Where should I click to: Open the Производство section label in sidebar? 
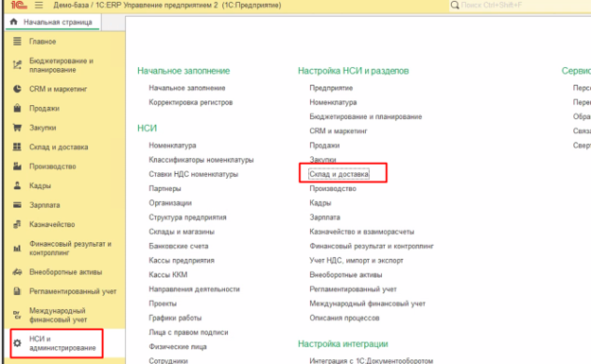[x=52, y=166]
